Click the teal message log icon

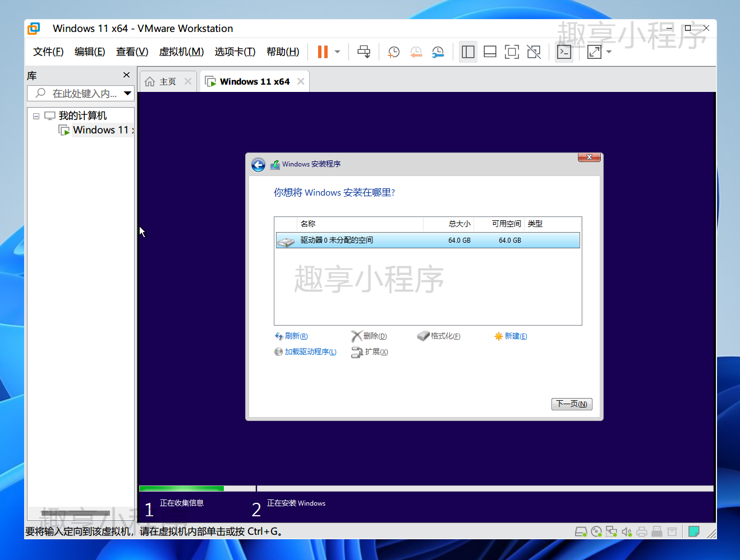(x=694, y=531)
